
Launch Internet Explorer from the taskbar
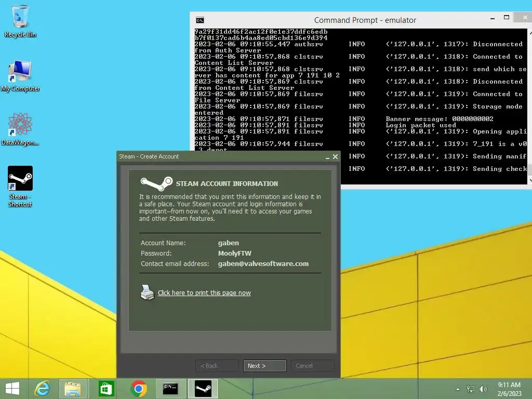click(x=43, y=389)
